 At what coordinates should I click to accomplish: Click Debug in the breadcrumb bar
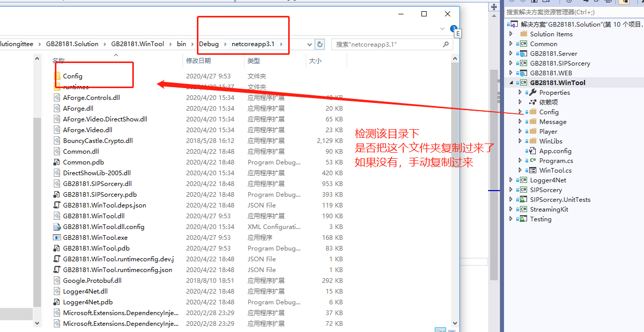point(209,44)
